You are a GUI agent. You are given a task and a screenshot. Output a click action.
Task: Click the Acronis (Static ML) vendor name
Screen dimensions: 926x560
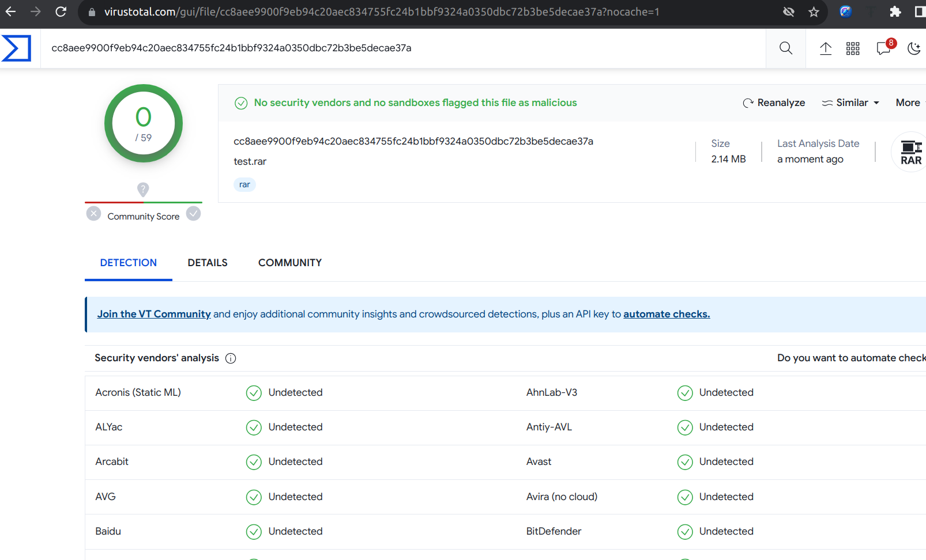pos(138,392)
